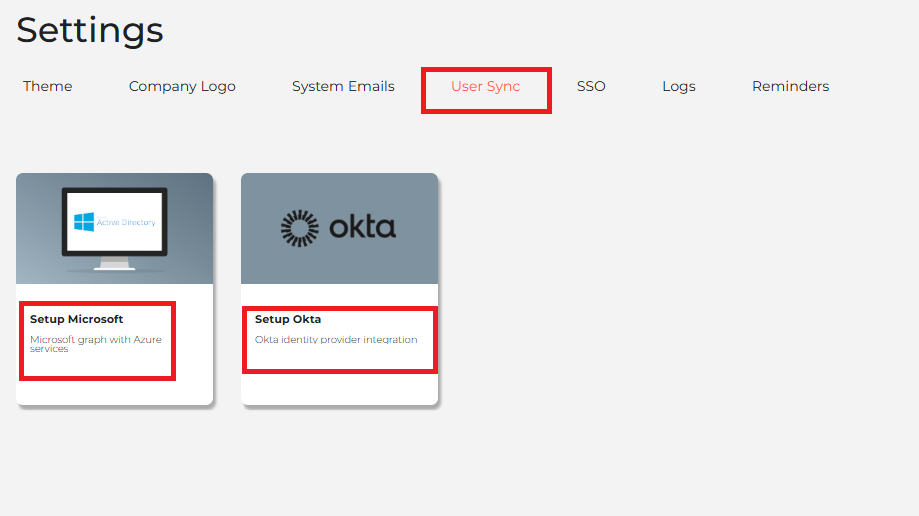Open the Theme settings tab

click(x=47, y=86)
